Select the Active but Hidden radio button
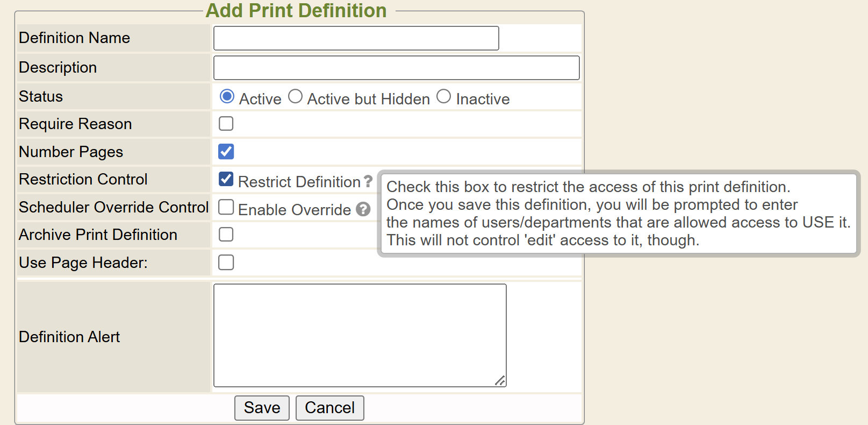The width and height of the screenshot is (868, 425). click(x=295, y=97)
